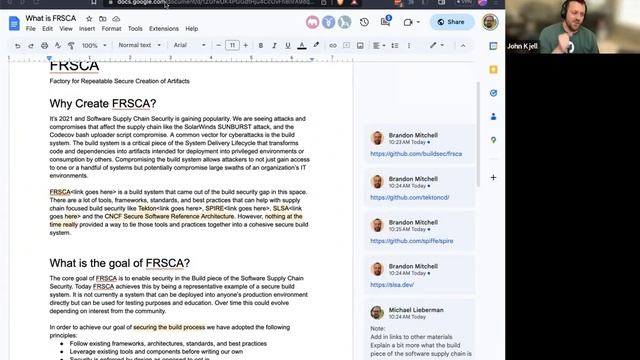Open the Arial font dropdown
640x360 pixels.
(x=189, y=45)
